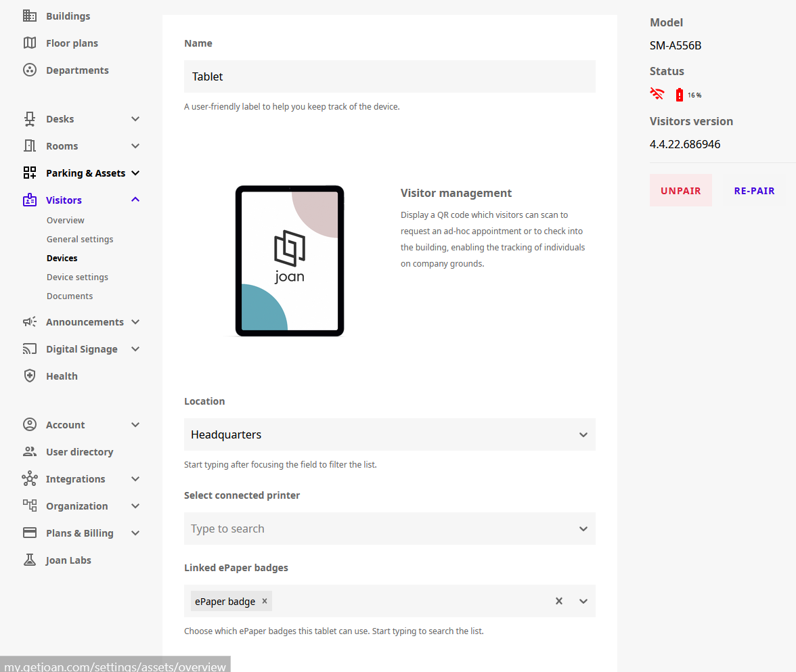Image resolution: width=796 pixels, height=672 pixels.
Task: Click the red Wi-Fi disconnected status icon
Action: coord(657,94)
